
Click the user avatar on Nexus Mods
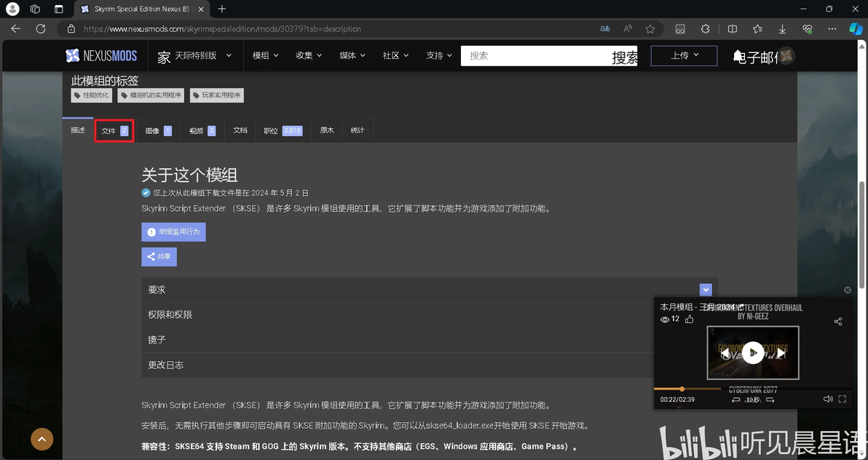(x=786, y=55)
